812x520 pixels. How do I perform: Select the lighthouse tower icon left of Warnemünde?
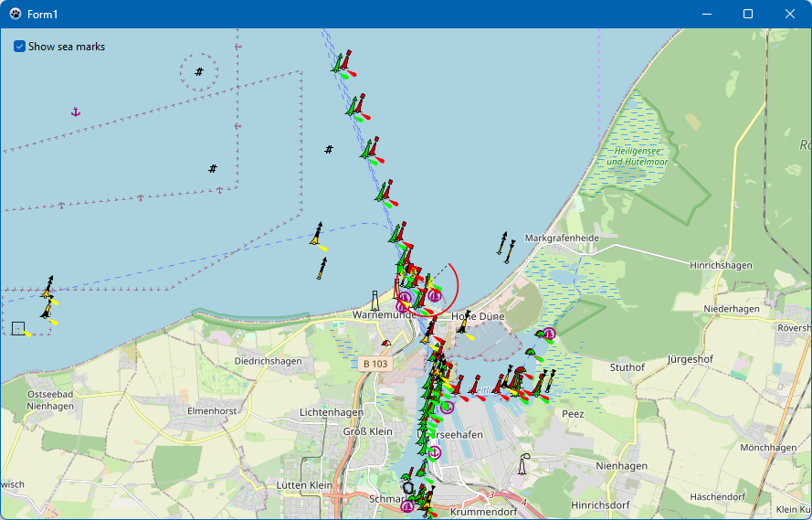(374, 301)
